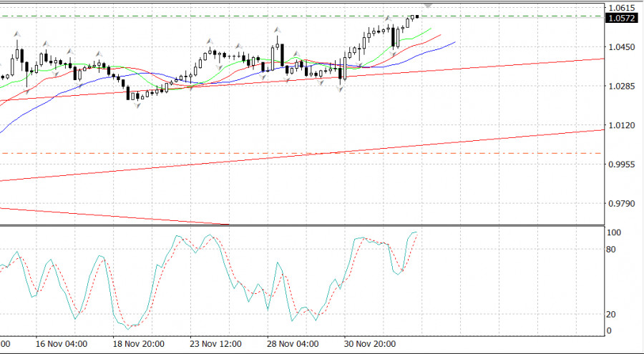Click the 0.9790 price axis label
This screenshot has width=644, height=354.
pyautogui.click(x=620, y=204)
